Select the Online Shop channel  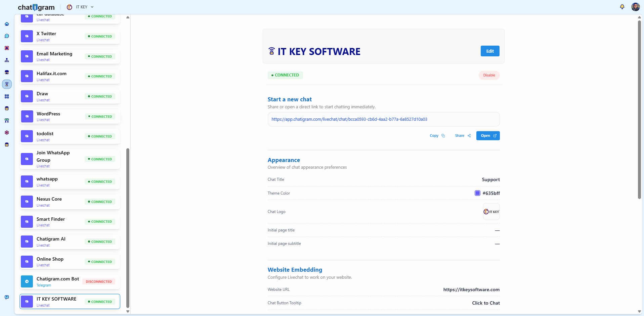(70, 262)
